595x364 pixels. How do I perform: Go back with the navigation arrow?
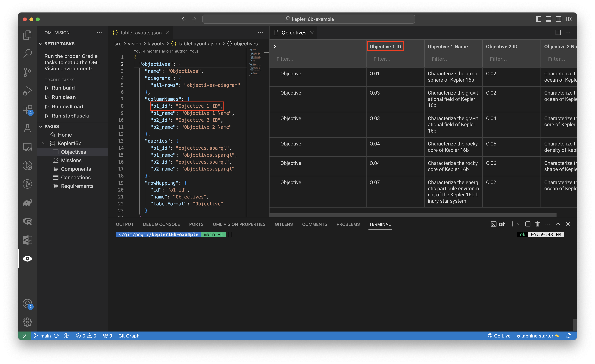pyautogui.click(x=184, y=19)
